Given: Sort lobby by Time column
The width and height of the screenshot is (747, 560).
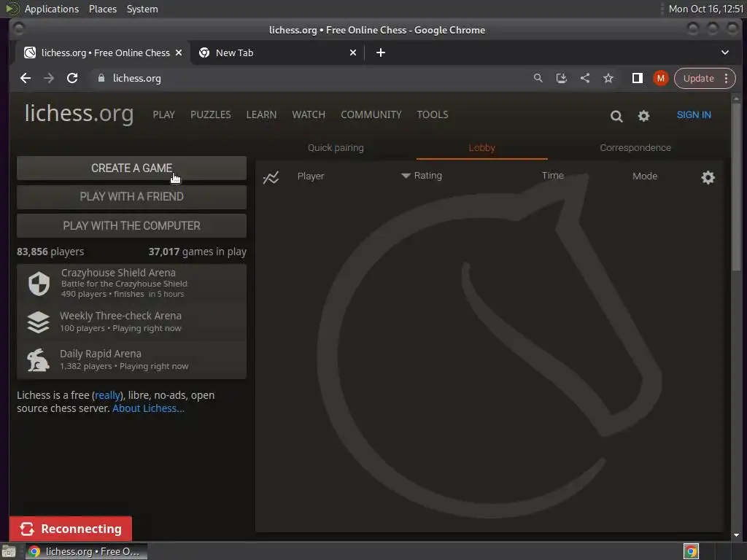Looking at the screenshot, I should [x=553, y=176].
